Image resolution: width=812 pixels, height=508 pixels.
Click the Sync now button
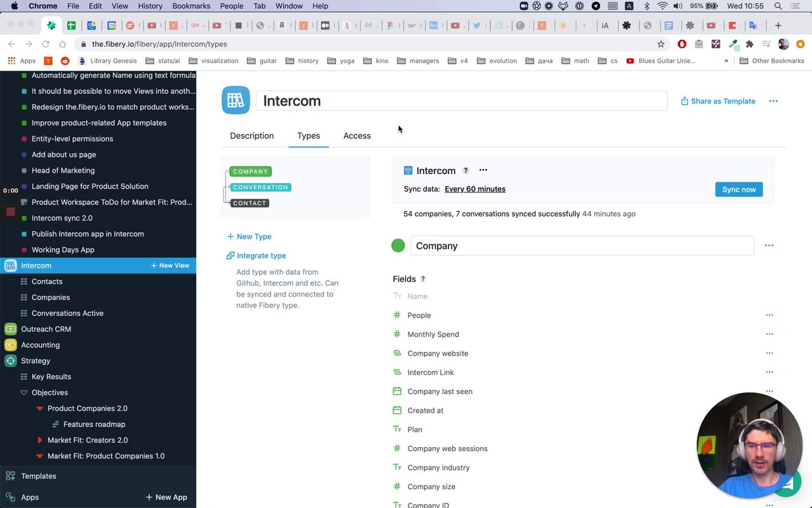(x=739, y=189)
